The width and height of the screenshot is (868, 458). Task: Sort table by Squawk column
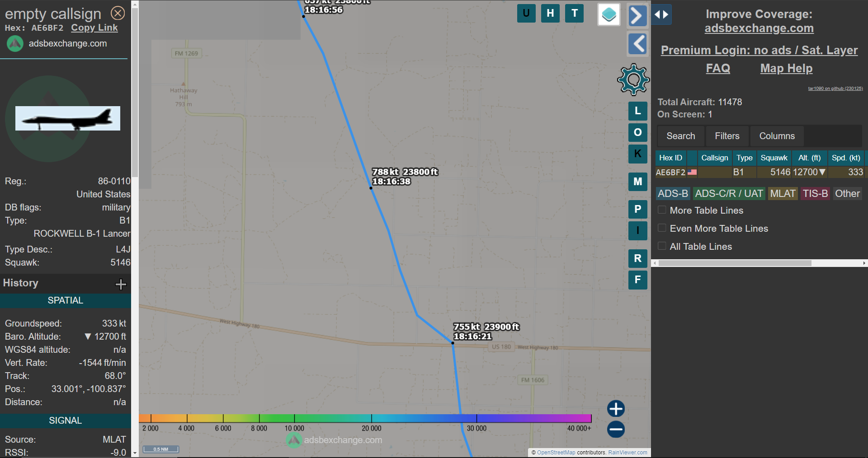(774, 158)
